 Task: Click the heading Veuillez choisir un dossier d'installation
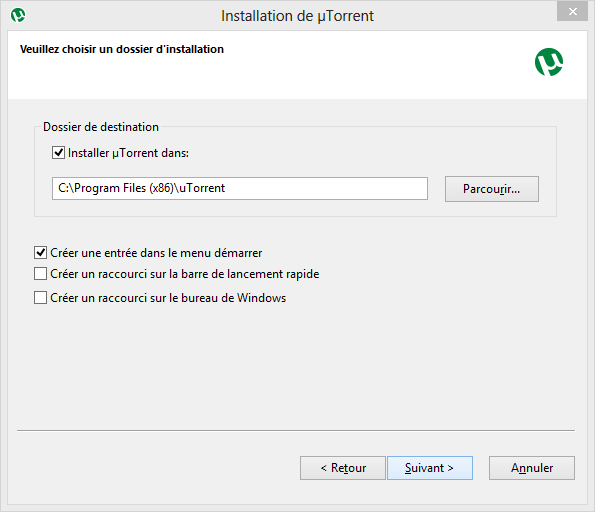click(x=122, y=49)
